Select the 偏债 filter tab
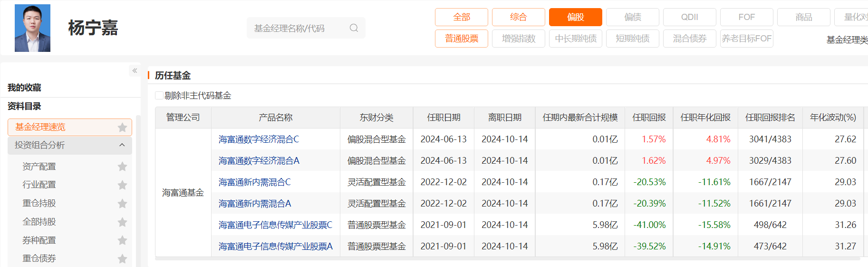This screenshot has height=267, width=868. (632, 17)
